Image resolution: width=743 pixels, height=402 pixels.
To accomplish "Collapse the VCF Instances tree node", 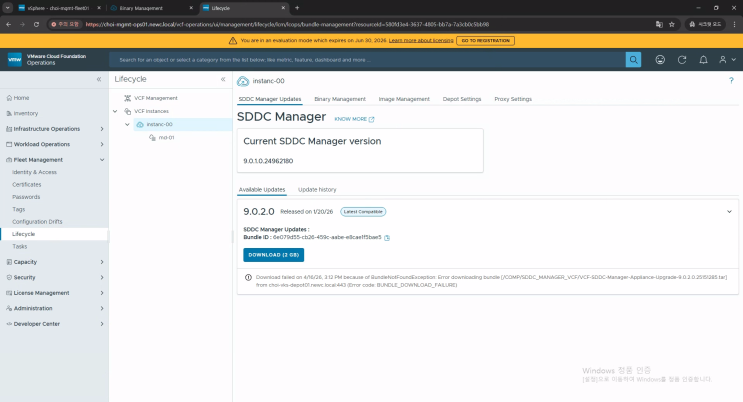I will pos(115,111).
